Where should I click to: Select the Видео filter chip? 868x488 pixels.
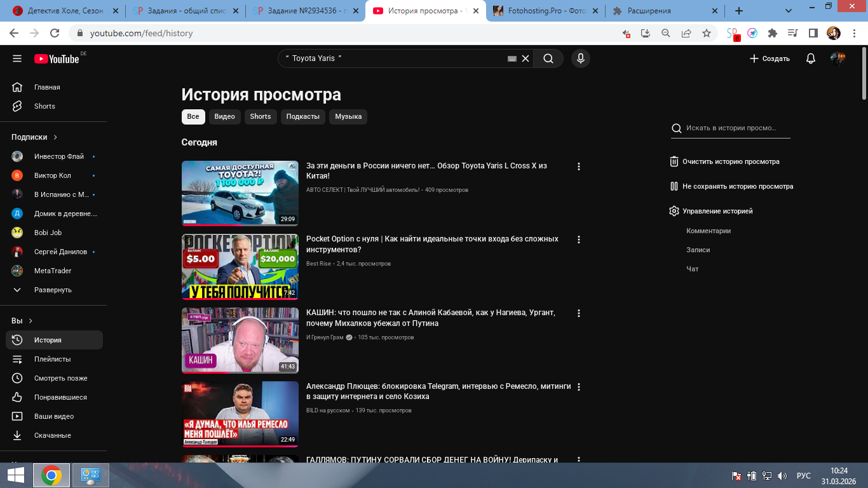click(x=225, y=117)
